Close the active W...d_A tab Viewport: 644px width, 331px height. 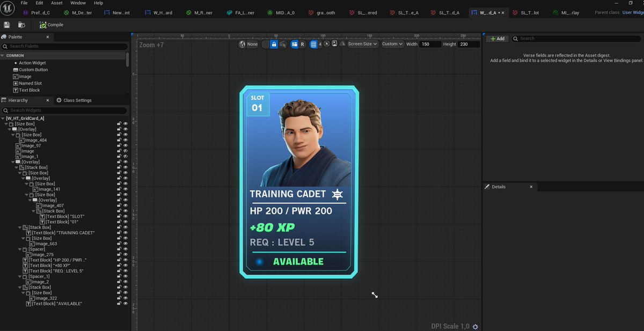(503, 12)
